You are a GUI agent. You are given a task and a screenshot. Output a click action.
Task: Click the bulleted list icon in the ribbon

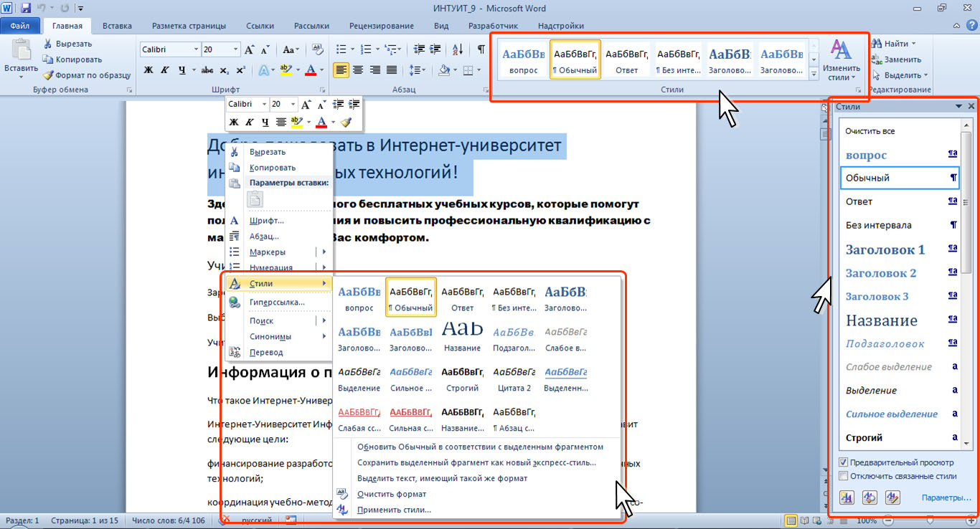click(x=340, y=49)
